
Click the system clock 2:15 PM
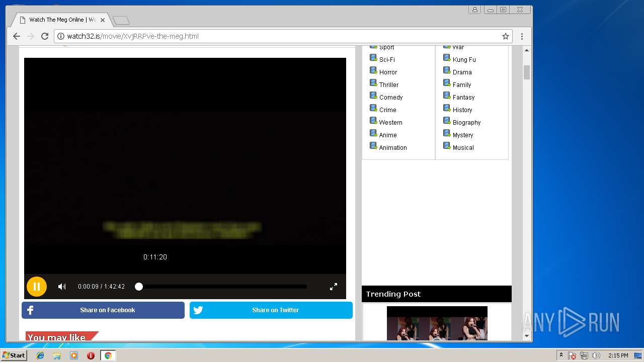click(618, 355)
